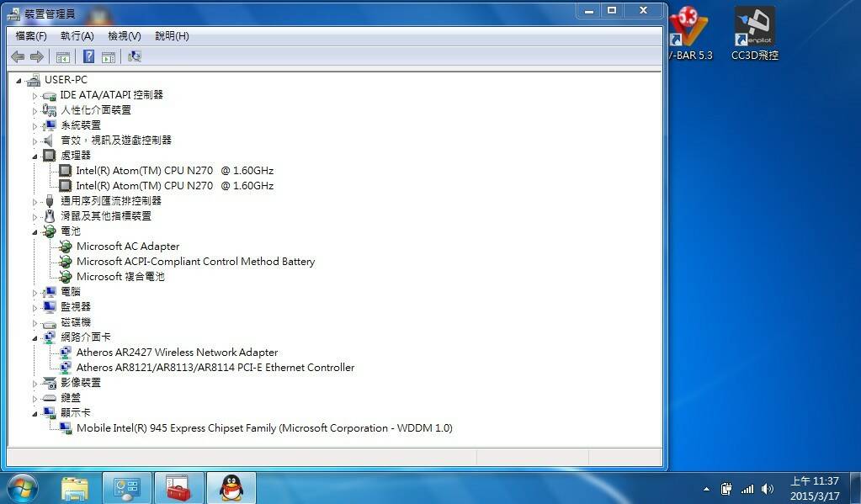Image resolution: width=861 pixels, height=504 pixels.
Task: Open the CC3D飛控 desktop shortcut
Action: [x=755, y=33]
